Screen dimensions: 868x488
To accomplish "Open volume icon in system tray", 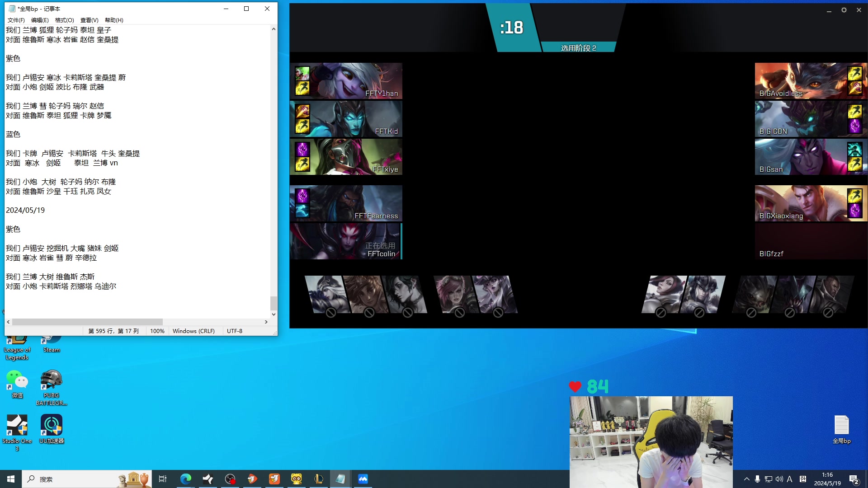I will click(779, 479).
